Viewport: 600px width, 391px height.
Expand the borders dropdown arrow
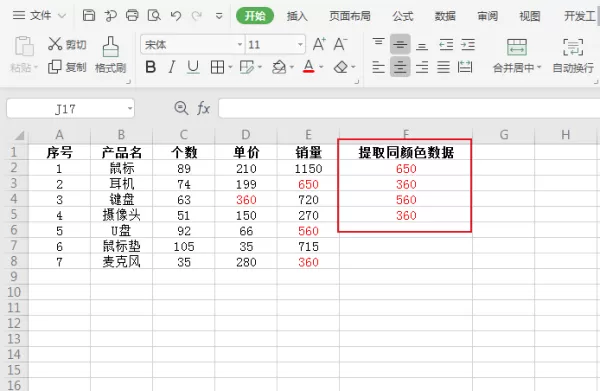230,67
